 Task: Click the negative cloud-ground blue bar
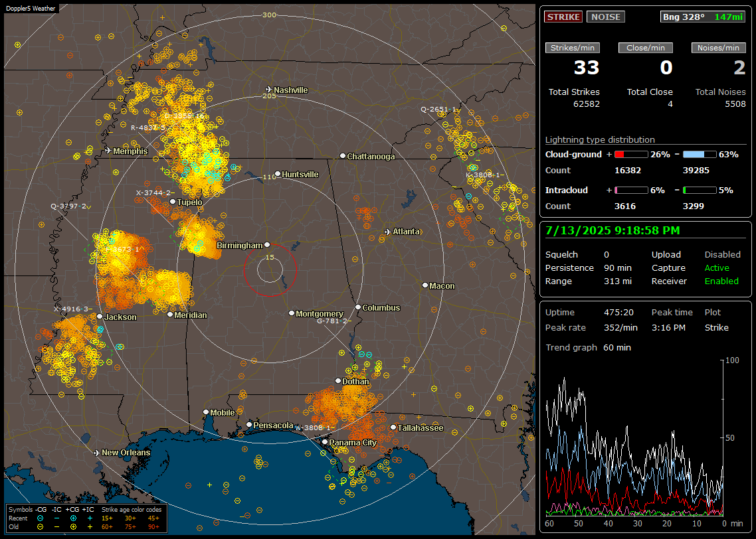click(700, 154)
